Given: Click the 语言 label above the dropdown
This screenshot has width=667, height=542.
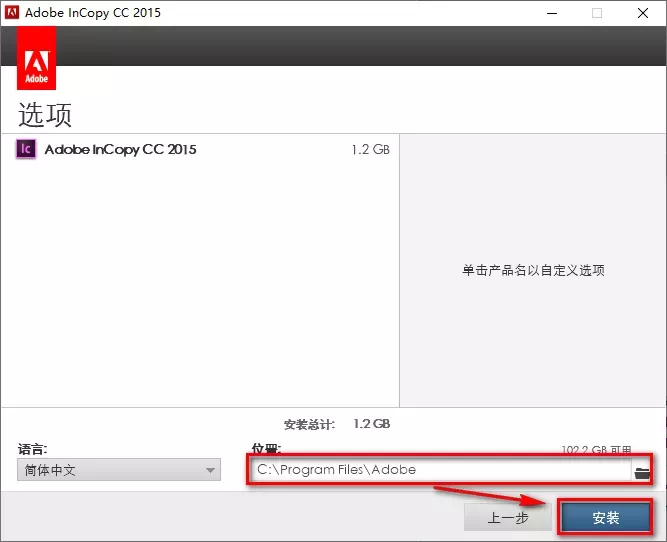Looking at the screenshot, I should pos(32,449).
